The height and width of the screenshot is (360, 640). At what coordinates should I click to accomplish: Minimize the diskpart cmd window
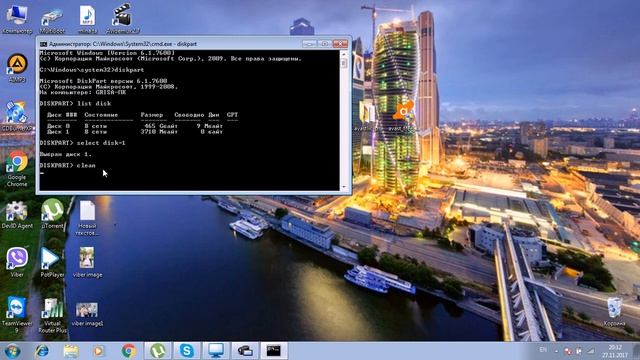(309, 43)
